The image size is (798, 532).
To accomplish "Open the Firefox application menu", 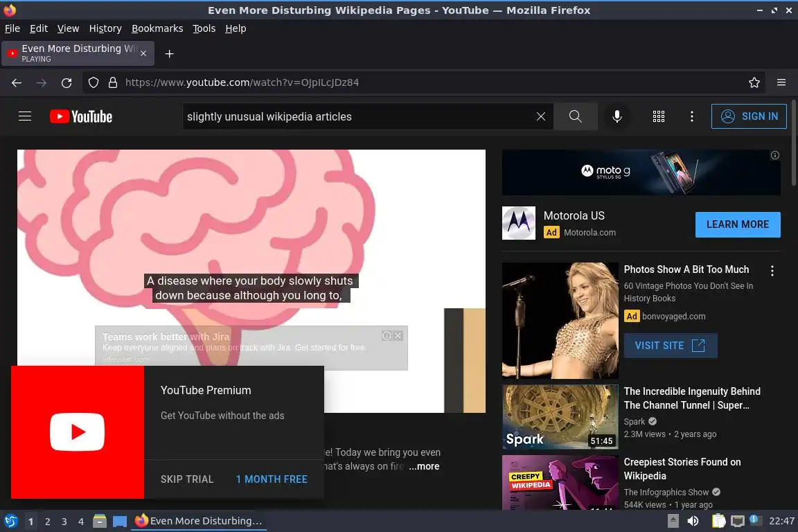I will (x=781, y=82).
